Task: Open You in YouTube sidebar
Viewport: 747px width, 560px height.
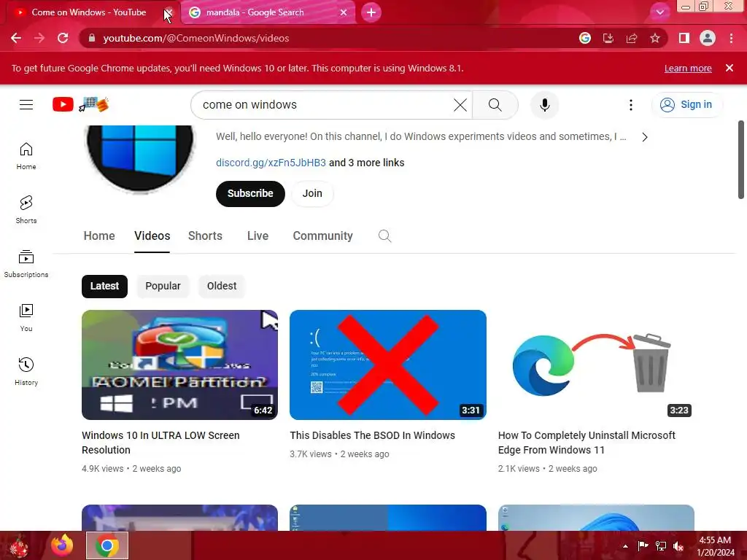Action: pyautogui.click(x=26, y=318)
